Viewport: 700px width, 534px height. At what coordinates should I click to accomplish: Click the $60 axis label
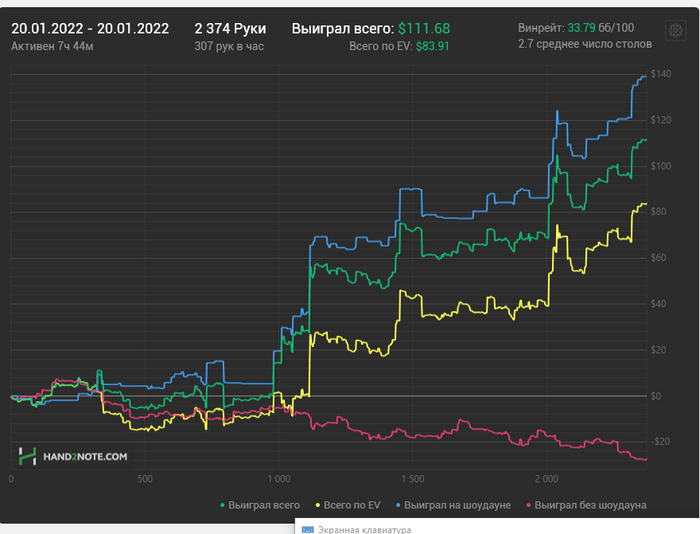(658, 258)
